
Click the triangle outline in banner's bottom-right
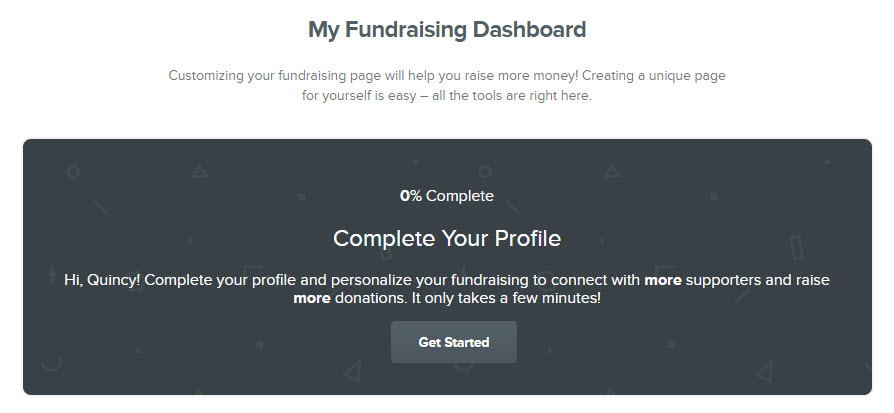coord(764,371)
